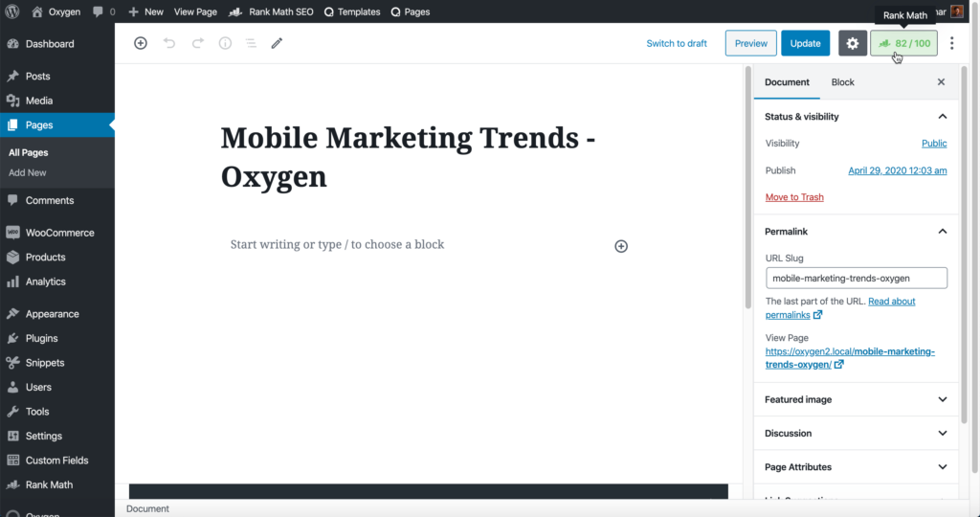Click the Add block plus icon in toolbar
This screenshot has height=517, width=980.
pos(141,43)
